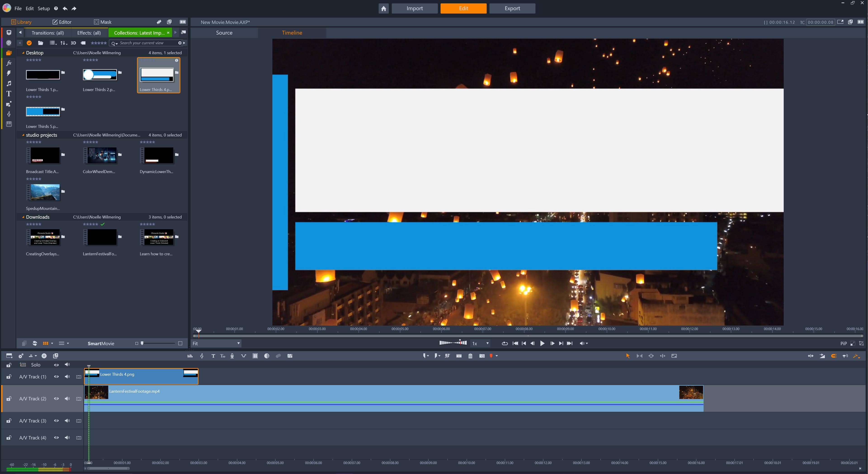Image resolution: width=868 pixels, height=474 pixels.
Task: Open the audio mixer icon on timeline toolbar
Action: (x=190, y=356)
